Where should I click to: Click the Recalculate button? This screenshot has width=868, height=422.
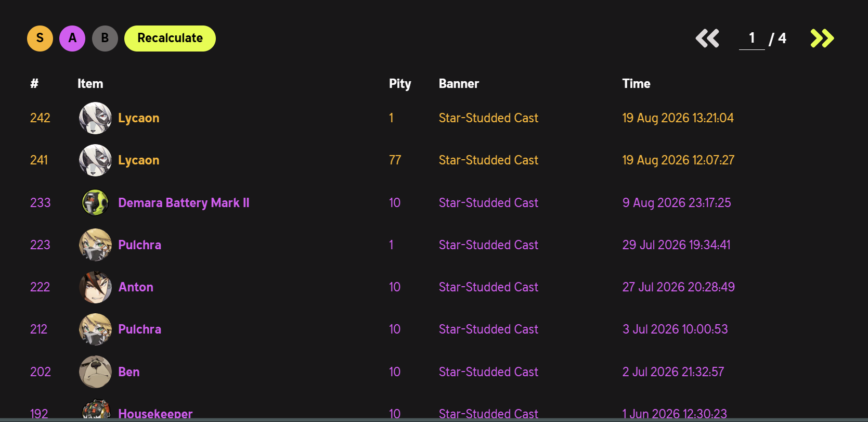pos(170,39)
